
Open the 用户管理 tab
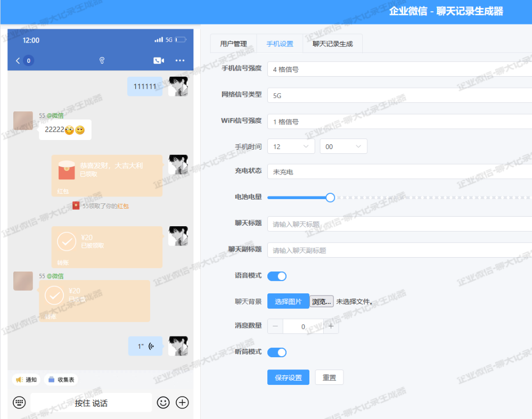point(233,44)
